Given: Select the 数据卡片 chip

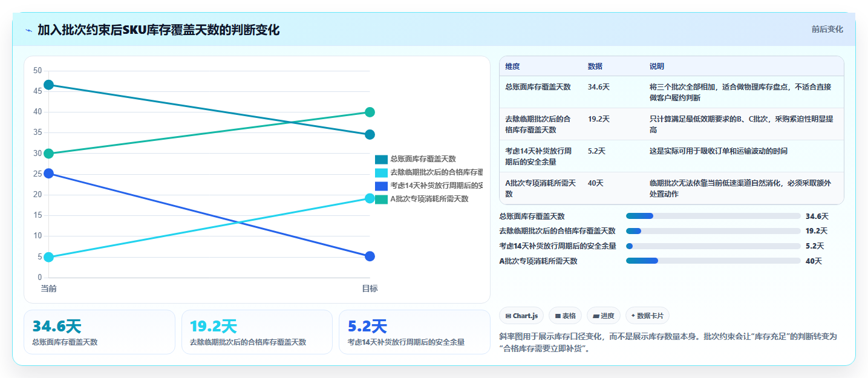Looking at the screenshot, I should (647, 316).
